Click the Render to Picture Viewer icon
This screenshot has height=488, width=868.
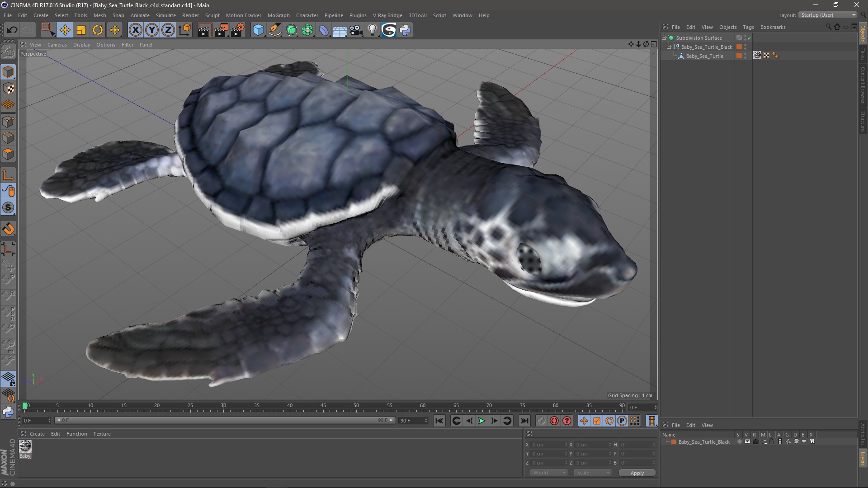tap(221, 30)
